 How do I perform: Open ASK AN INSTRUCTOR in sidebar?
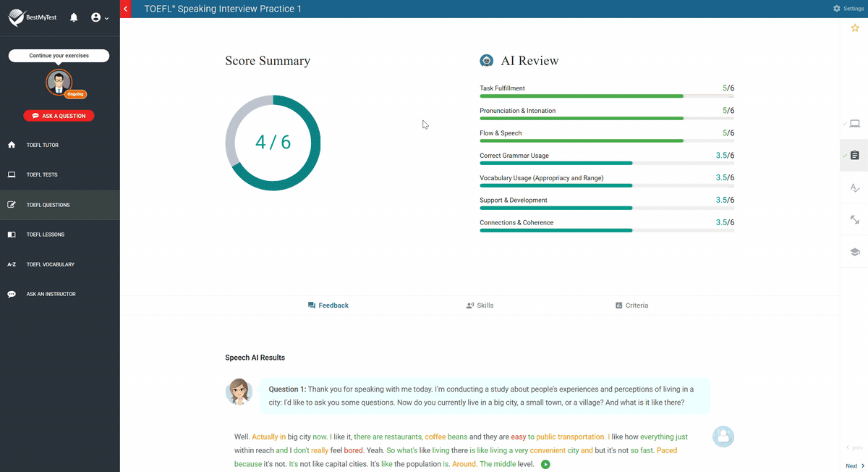tap(60, 294)
